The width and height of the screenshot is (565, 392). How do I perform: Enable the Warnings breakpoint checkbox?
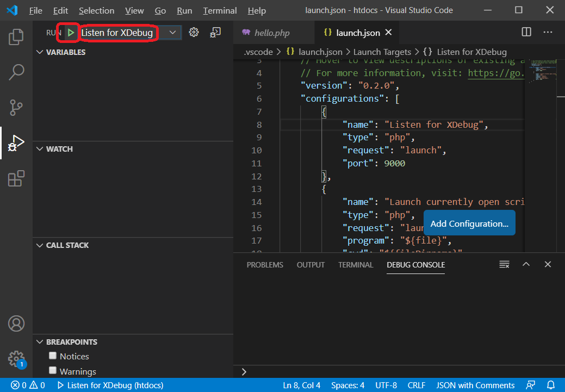(53, 371)
